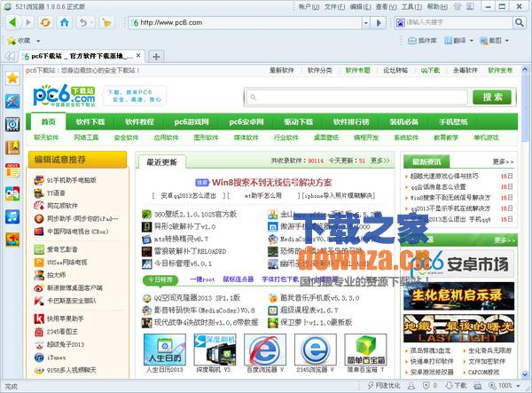
Task: Click the pc6 site search input field
Action: point(359,98)
